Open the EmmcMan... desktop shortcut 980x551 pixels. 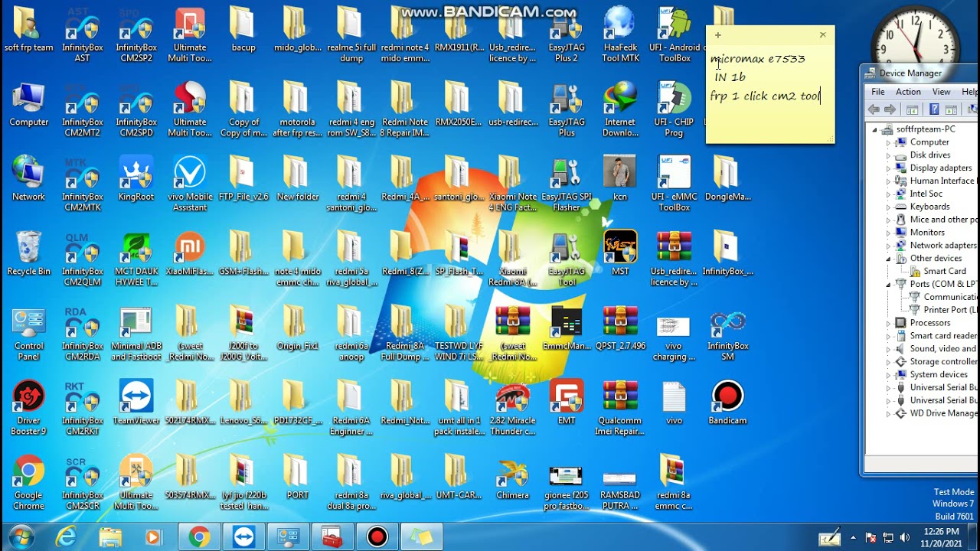567,328
